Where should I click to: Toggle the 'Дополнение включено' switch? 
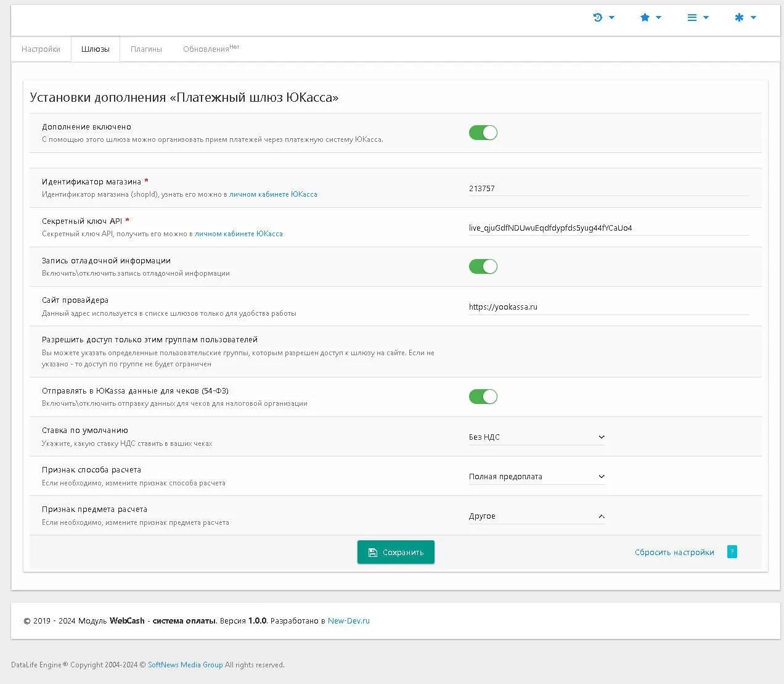pos(483,133)
